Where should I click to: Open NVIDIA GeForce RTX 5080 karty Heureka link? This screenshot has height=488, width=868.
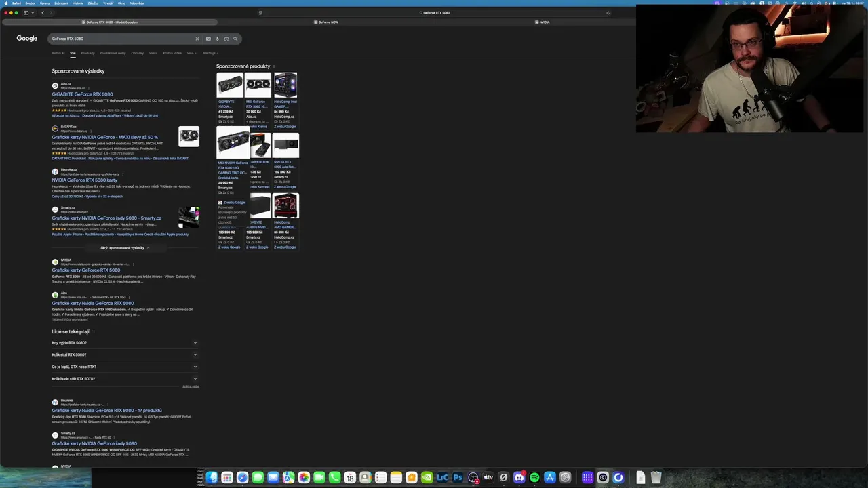pyautogui.click(x=84, y=180)
